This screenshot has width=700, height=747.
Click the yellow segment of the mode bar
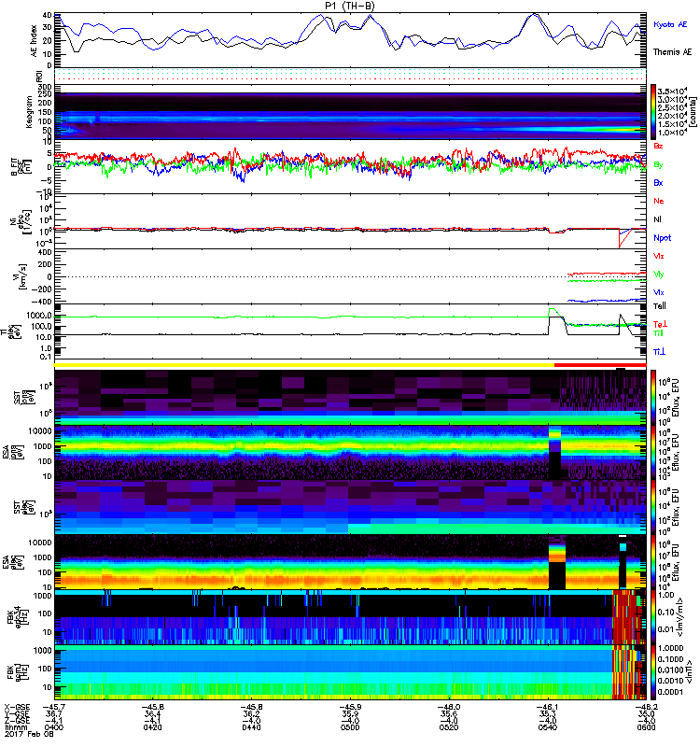304,365
